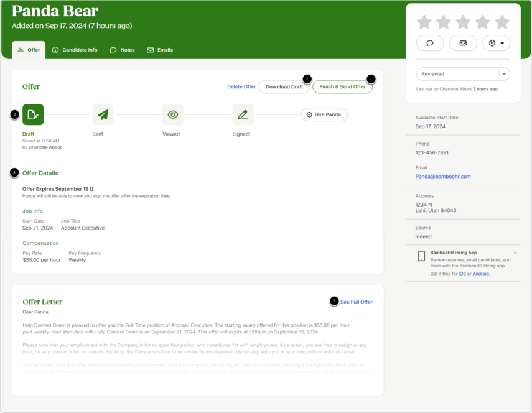The width and height of the screenshot is (532, 413).
Task: Open the Emails tab
Action: [x=160, y=50]
